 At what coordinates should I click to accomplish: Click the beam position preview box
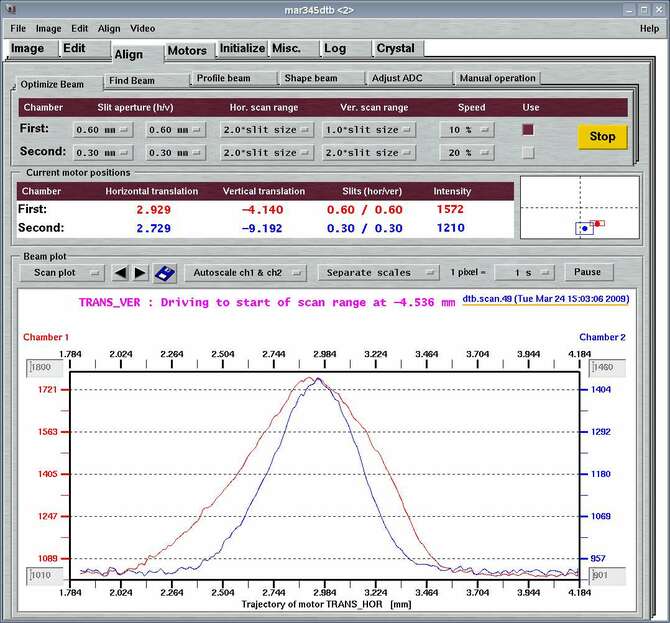[x=579, y=207]
